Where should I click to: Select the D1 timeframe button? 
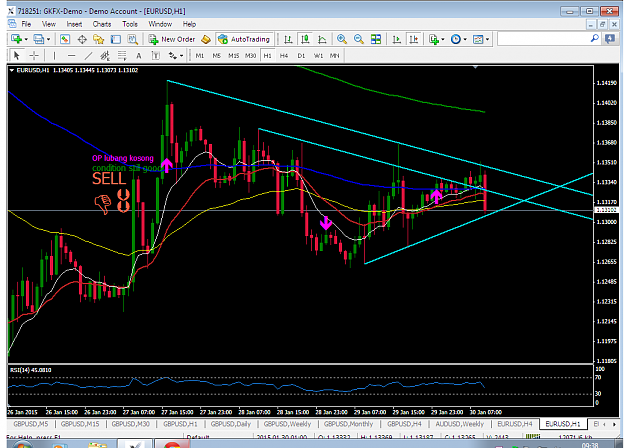pos(301,55)
